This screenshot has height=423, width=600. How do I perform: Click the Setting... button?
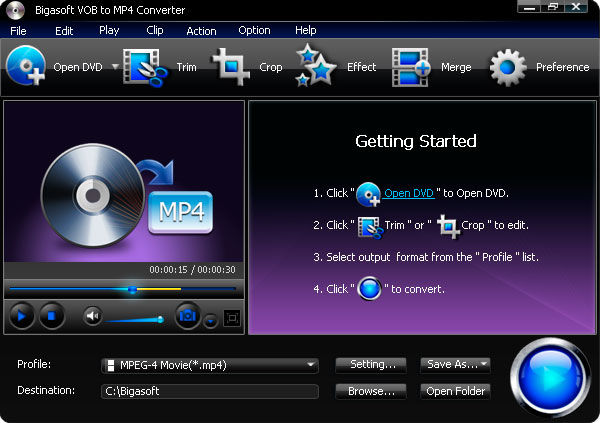tap(371, 364)
